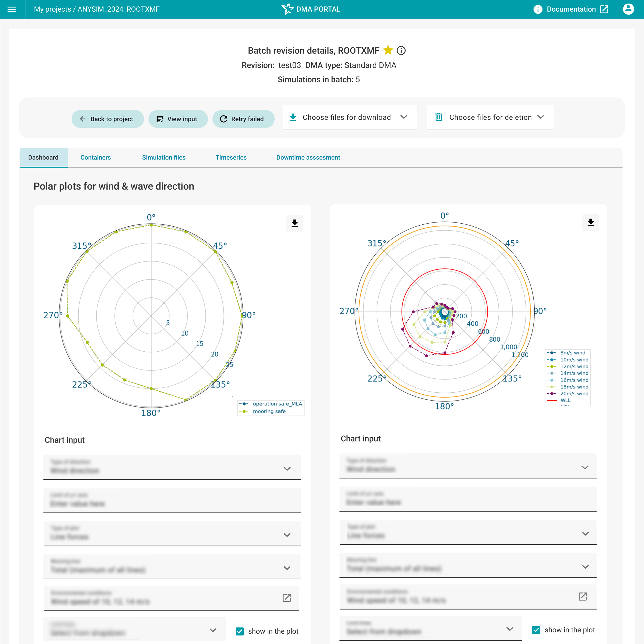The width and height of the screenshot is (644, 644).
Task: Select the Dashboard tab
Action: click(43, 158)
